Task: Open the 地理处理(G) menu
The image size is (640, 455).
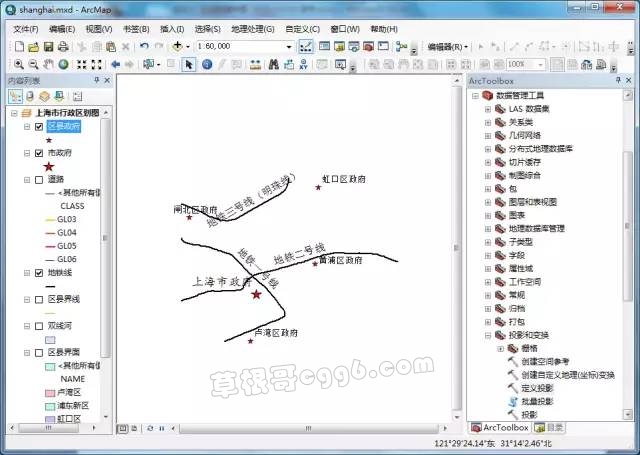Action: [253, 29]
